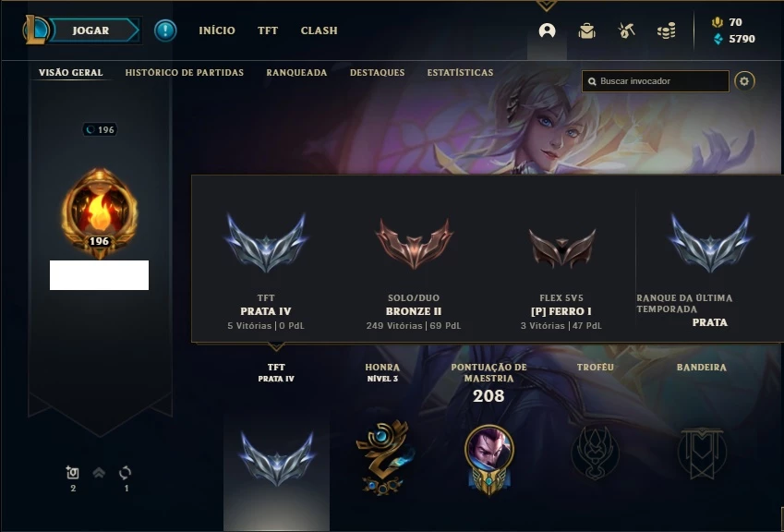Open the Collection backpack icon
The height and width of the screenshot is (532, 784).
(586, 31)
